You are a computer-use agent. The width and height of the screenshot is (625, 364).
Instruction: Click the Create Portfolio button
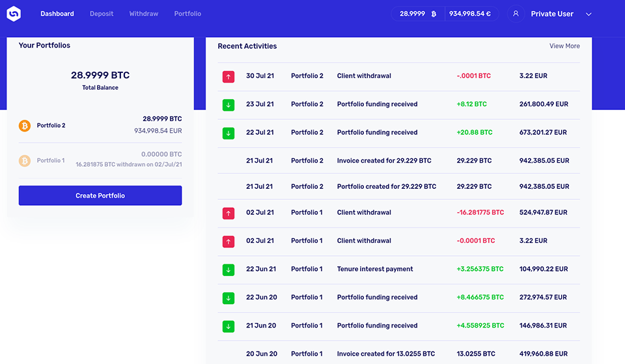100,195
